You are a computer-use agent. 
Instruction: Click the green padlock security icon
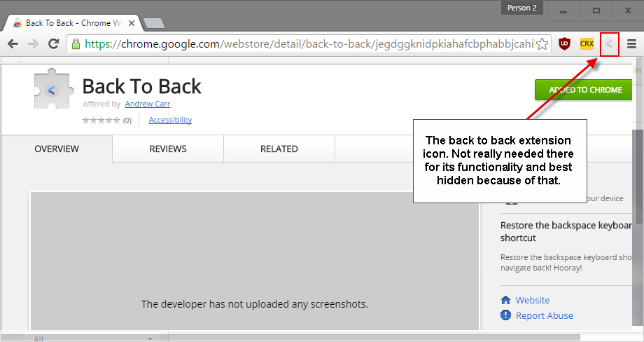tap(75, 43)
